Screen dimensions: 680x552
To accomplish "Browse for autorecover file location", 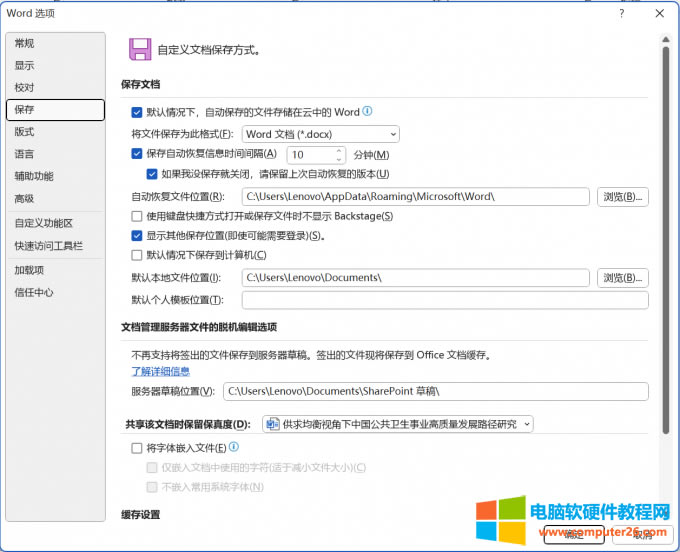I will 623,197.
